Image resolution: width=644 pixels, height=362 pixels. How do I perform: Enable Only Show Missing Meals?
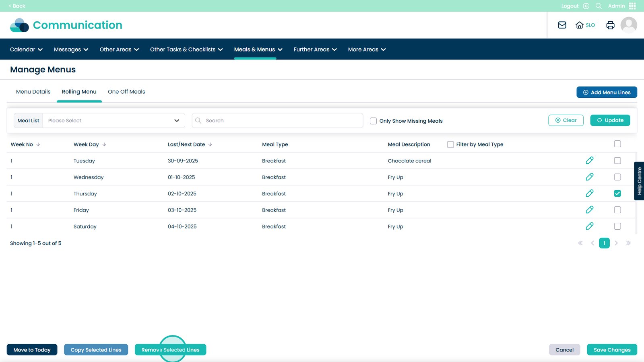click(373, 121)
